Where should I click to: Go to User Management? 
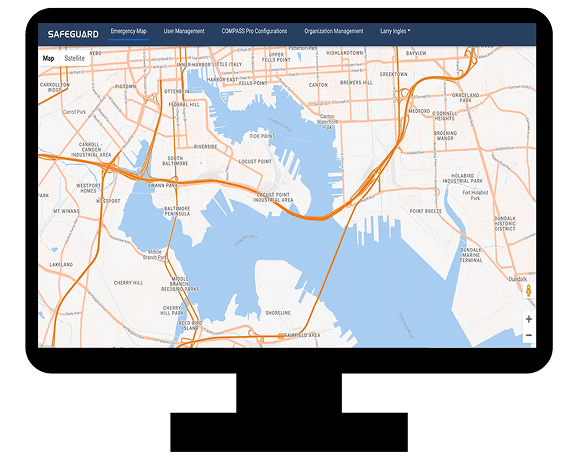coord(184,31)
